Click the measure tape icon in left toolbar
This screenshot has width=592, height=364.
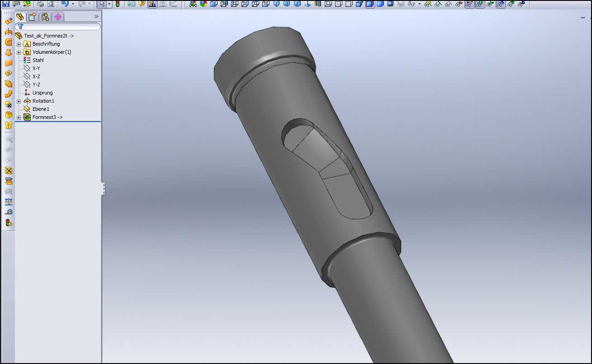coord(8,212)
